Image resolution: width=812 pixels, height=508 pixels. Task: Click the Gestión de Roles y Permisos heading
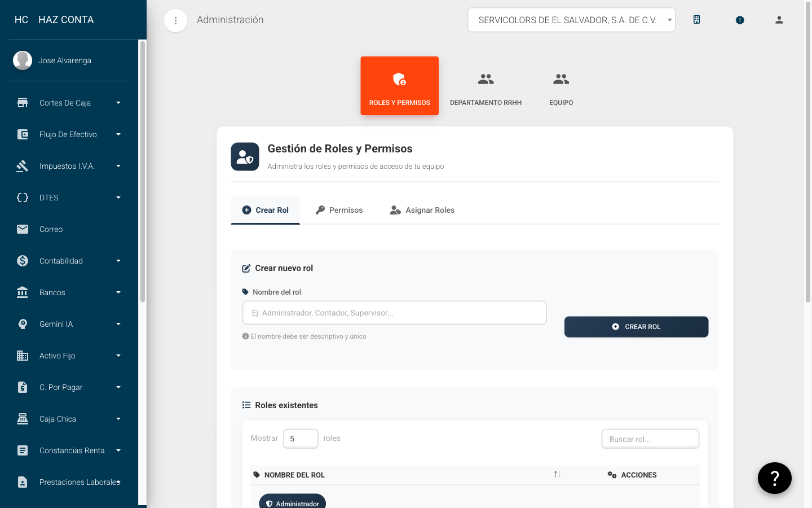(340, 148)
